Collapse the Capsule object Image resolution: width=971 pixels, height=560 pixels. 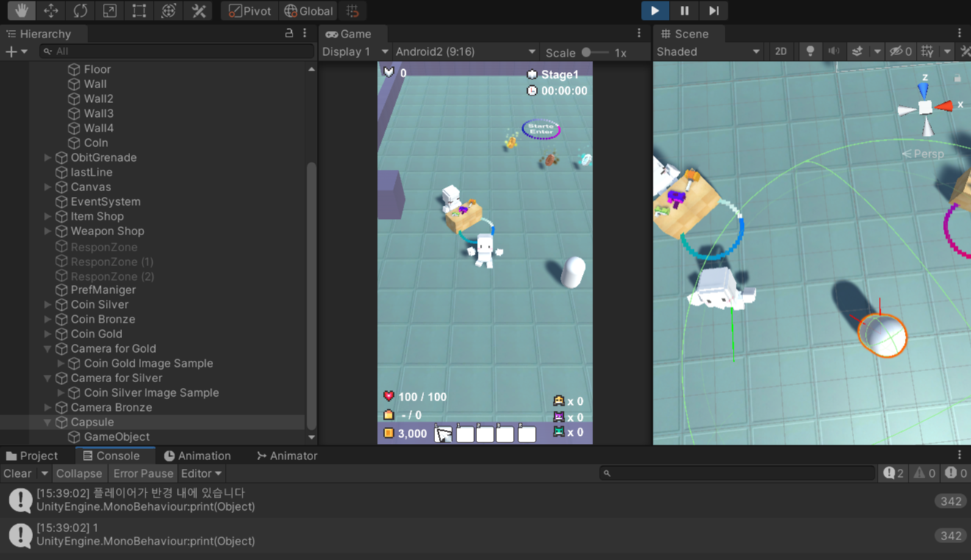point(48,422)
